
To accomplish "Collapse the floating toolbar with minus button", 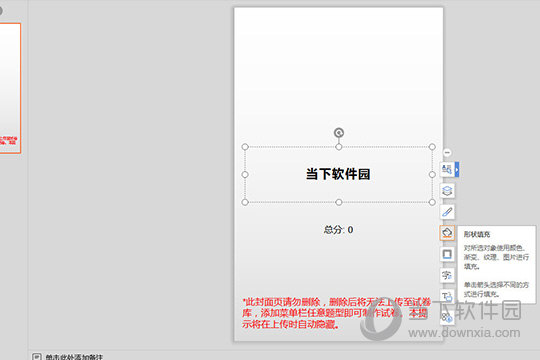I will (x=447, y=152).
